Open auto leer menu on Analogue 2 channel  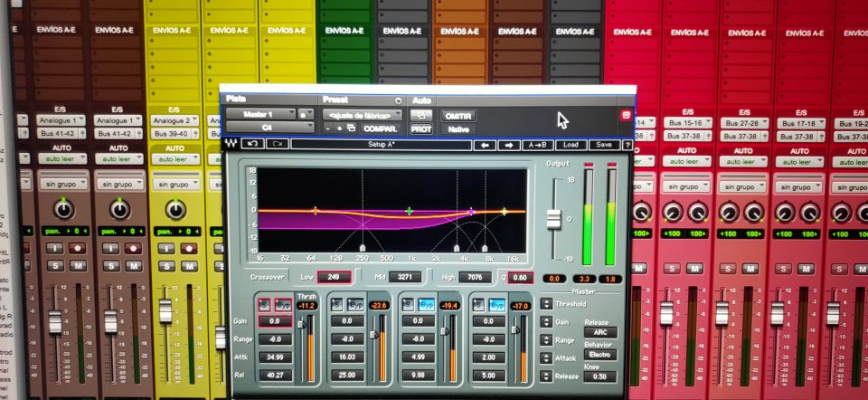[175, 159]
